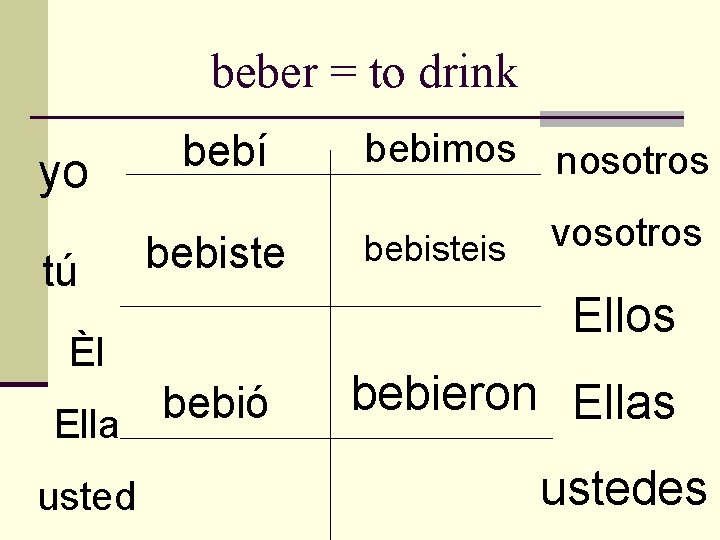Viewport: 720px width, 540px height.
Task: Click the olive sidebar strip
Action: tap(24, 191)
